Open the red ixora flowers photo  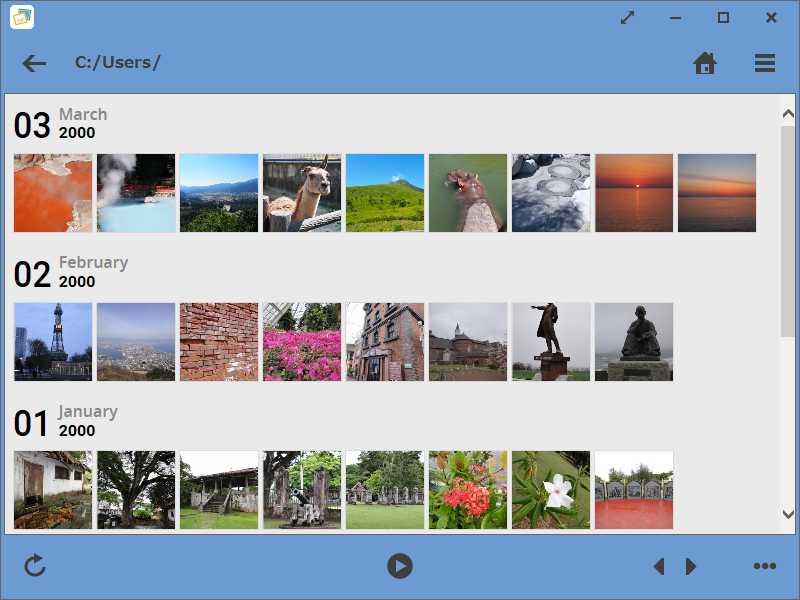(468, 490)
